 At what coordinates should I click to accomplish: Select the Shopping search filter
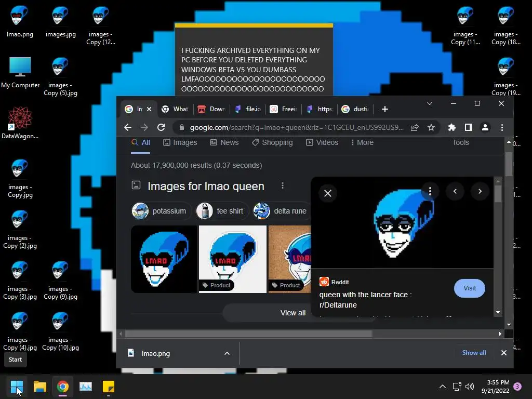[x=272, y=143]
